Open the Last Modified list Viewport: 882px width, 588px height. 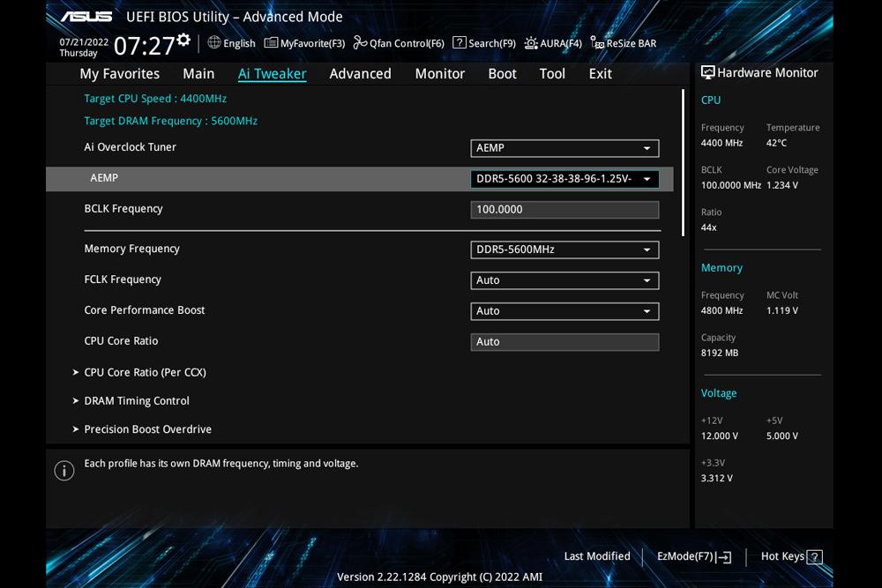point(597,556)
